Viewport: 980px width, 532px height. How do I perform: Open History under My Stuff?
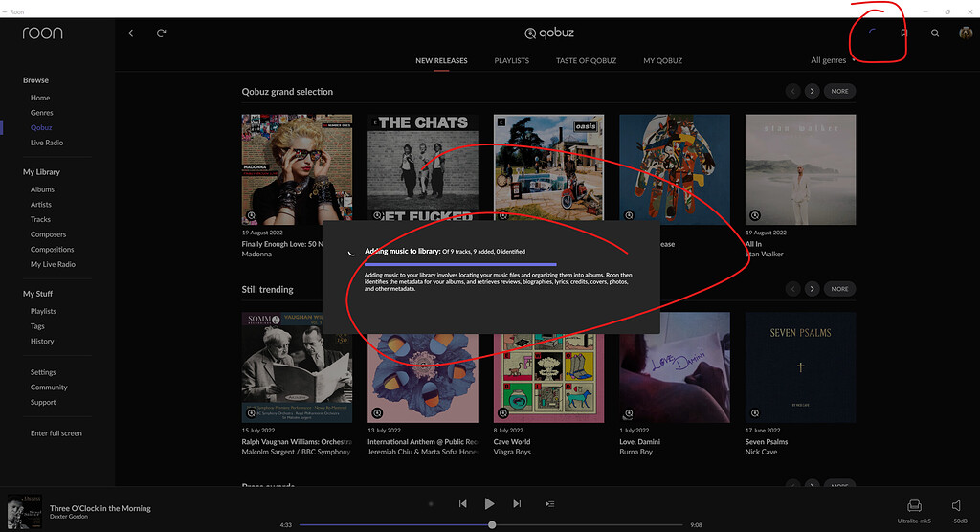(42, 342)
